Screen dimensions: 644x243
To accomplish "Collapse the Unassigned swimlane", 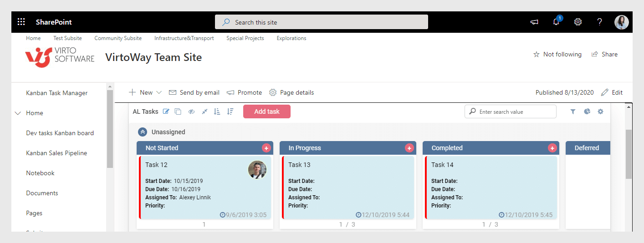I will pos(143,132).
